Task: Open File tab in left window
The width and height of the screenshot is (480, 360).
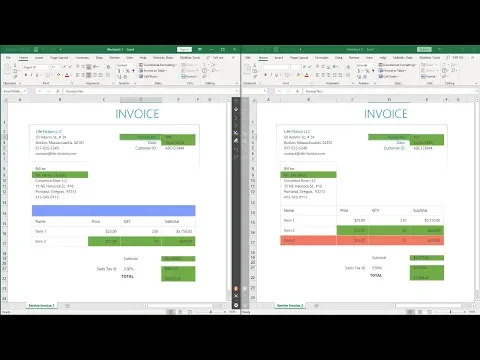Action: click(8, 58)
